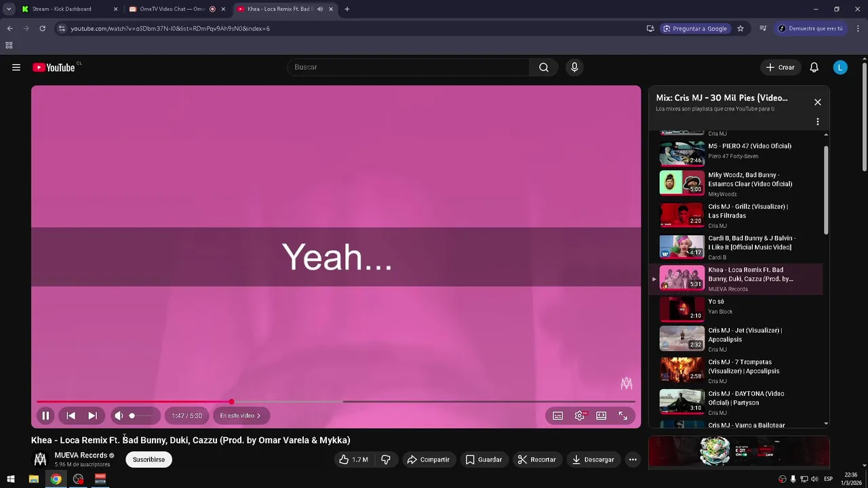Select 'Cris MJ - Jet (Visualizer)'
Image resolution: width=868 pixels, height=488 pixels.
(736, 340)
